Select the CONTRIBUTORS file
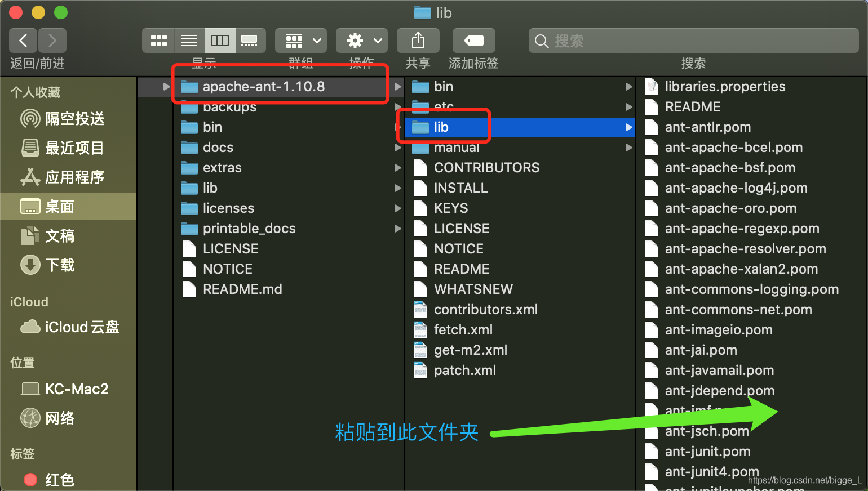The image size is (868, 491). [x=520, y=168]
